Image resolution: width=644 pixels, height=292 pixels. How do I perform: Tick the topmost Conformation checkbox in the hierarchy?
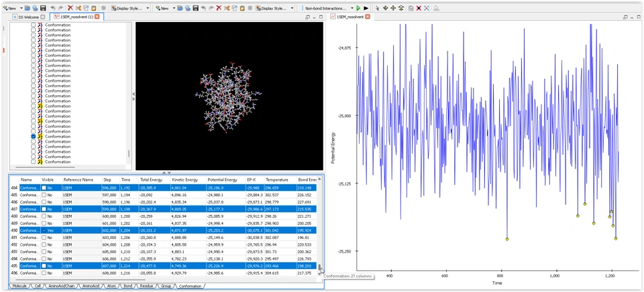[x=34, y=25]
